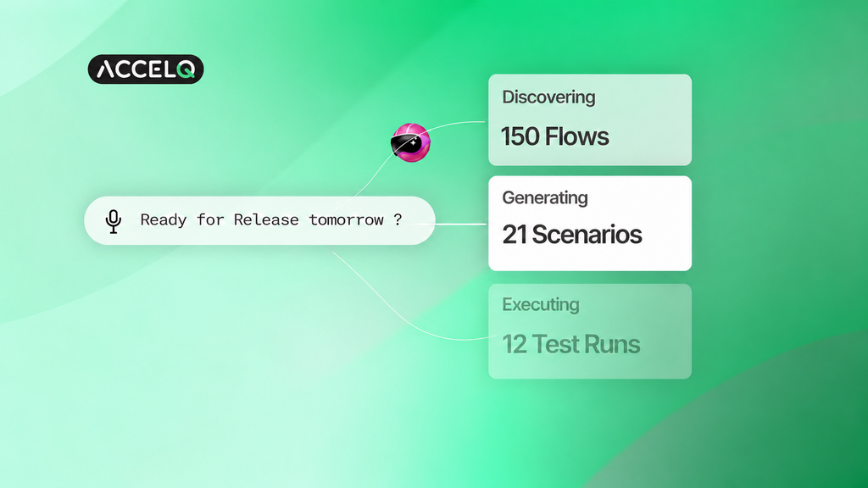868x488 pixels.
Task: Focus the 'Ready for Release tomorrow ?' field
Action: tap(259, 220)
